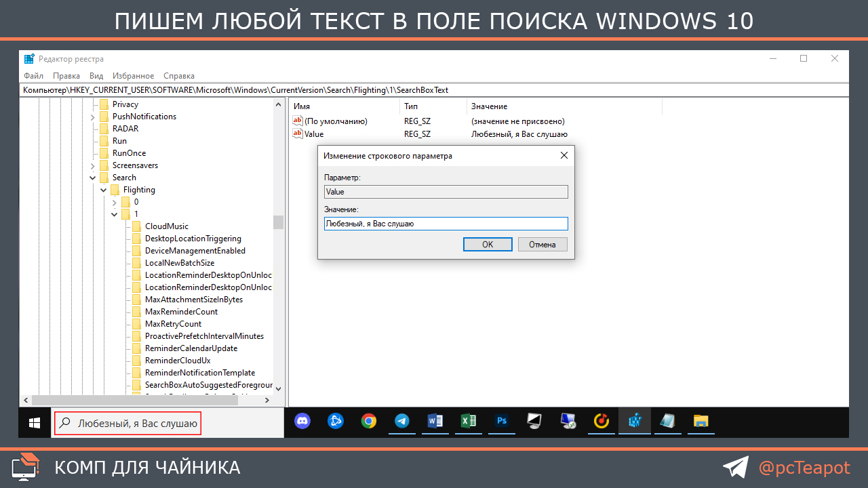Close the Изменение строкового параметра dialog
Image resolution: width=868 pixels, height=488 pixels.
pos(564,155)
